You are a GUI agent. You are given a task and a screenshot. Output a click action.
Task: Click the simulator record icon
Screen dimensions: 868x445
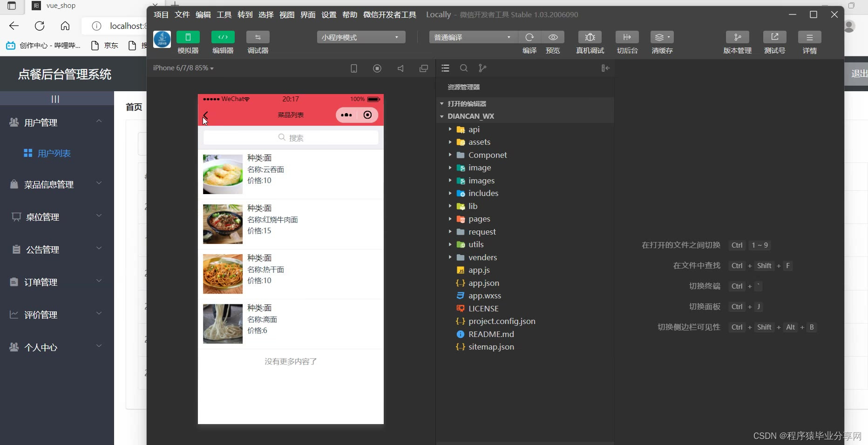377,68
